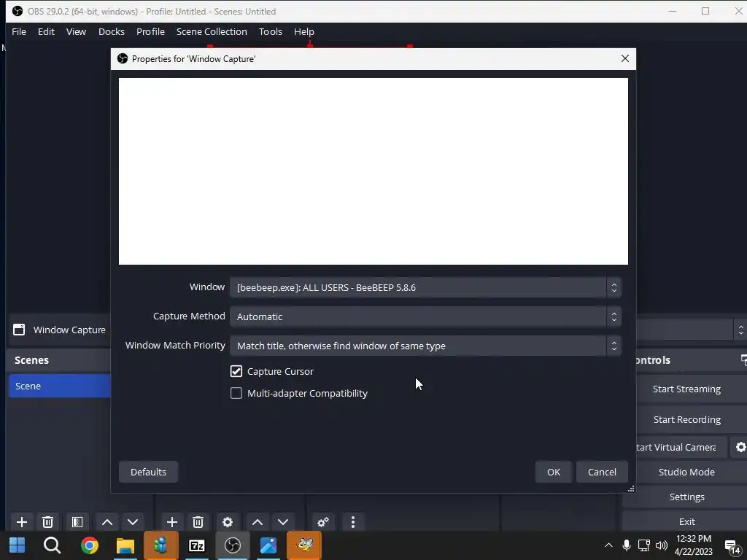Open audio mixer advanced properties gears icon
The height and width of the screenshot is (560, 747).
(x=323, y=522)
